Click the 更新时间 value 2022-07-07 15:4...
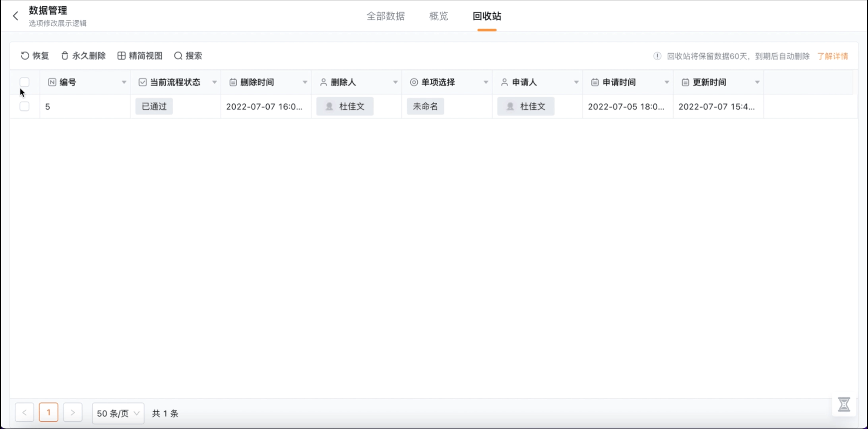This screenshot has width=868, height=429. click(717, 106)
